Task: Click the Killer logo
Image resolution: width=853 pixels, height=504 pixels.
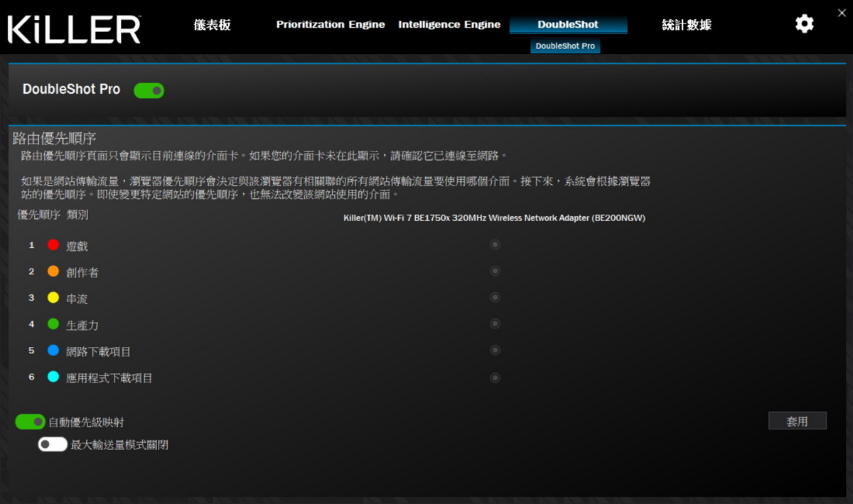Action: tap(74, 29)
